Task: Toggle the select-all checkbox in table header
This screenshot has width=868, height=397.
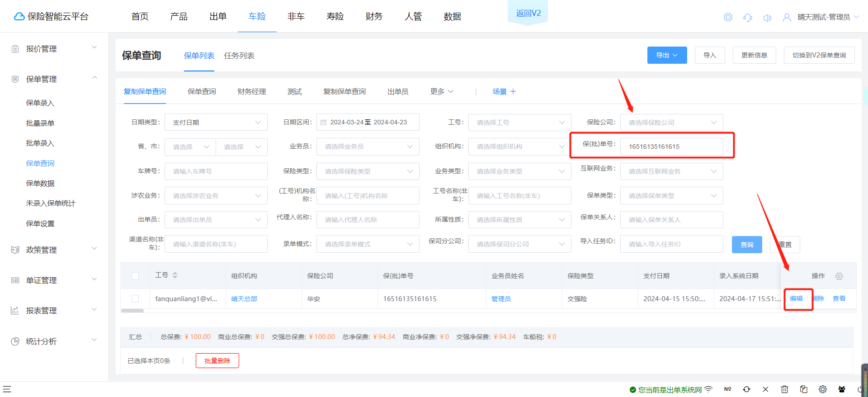Action: pos(135,276)
